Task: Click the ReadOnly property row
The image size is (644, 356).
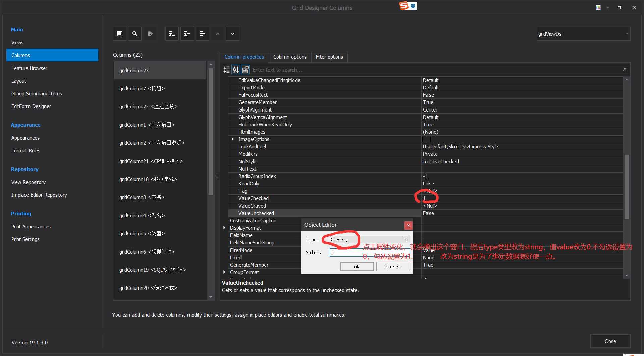Action: 425,184
